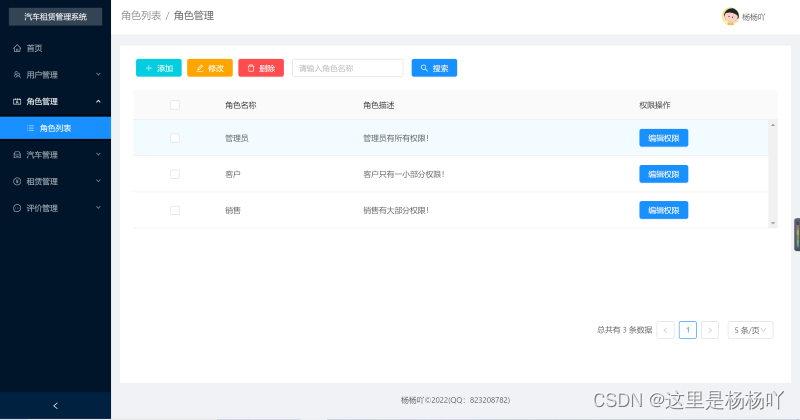This screenshot has height=420, width=800.
Task: Click the 客户只有一小部分权限! description cell
Action: click(404, 175)
